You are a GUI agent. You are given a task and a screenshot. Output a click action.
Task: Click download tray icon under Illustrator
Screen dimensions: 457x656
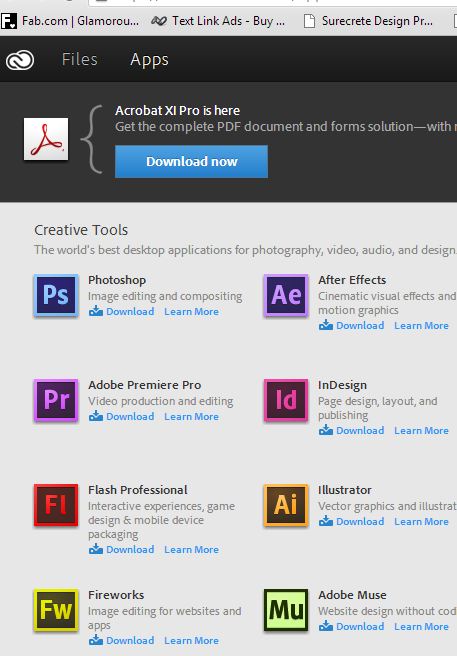click(326, 521)
